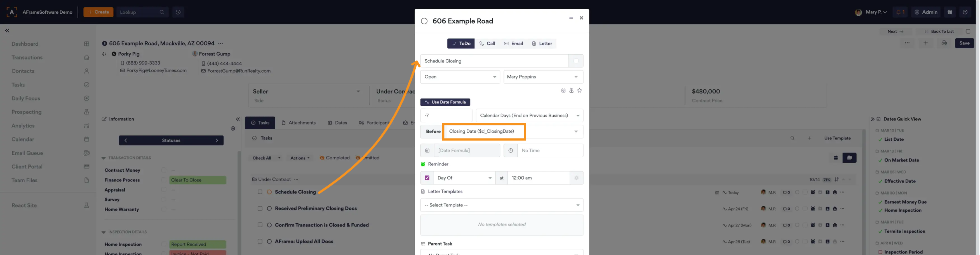This screenshot has width=980, height=255.
Task: Switch to the Attachments tab
Action: [299, 123]
